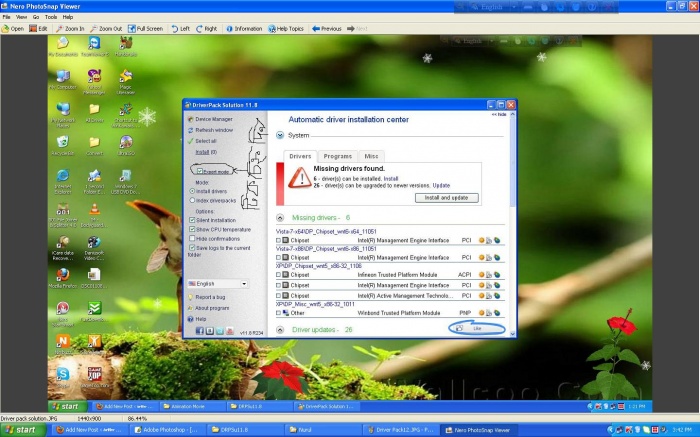Click the Update link next to 26 drivers
The height and width of the screenshot is (437, 700).
click(x=441, y=185)
